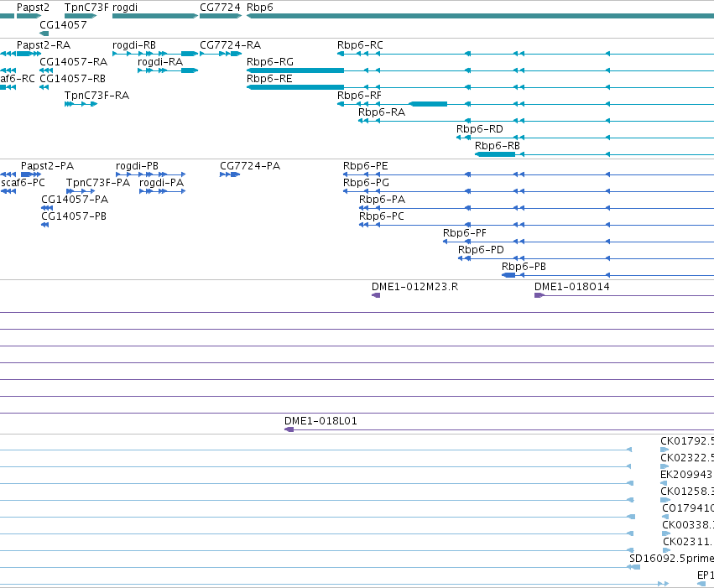The image size is (714, 588).
Task: Open transcript Rbp6-RC
Action: (x=360, y=45)
